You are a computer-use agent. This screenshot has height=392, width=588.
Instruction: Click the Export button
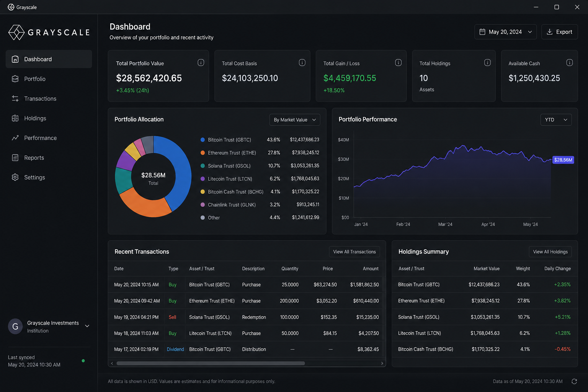pos(559,32)
